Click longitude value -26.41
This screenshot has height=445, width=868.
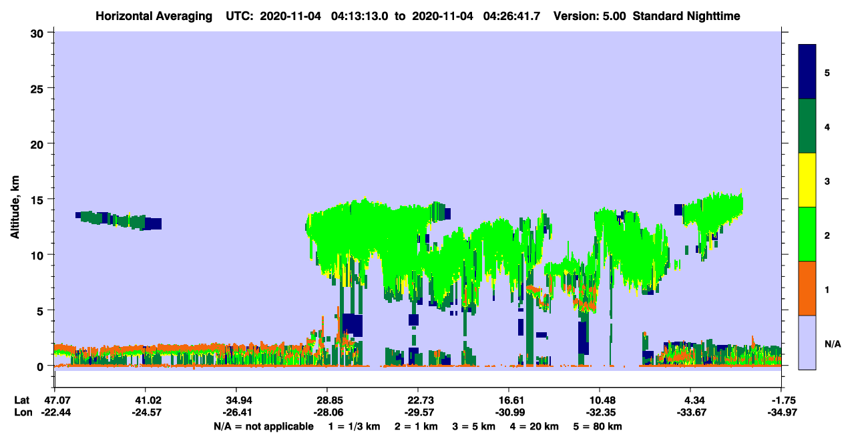pyautogui.click(x=236, y=413)
